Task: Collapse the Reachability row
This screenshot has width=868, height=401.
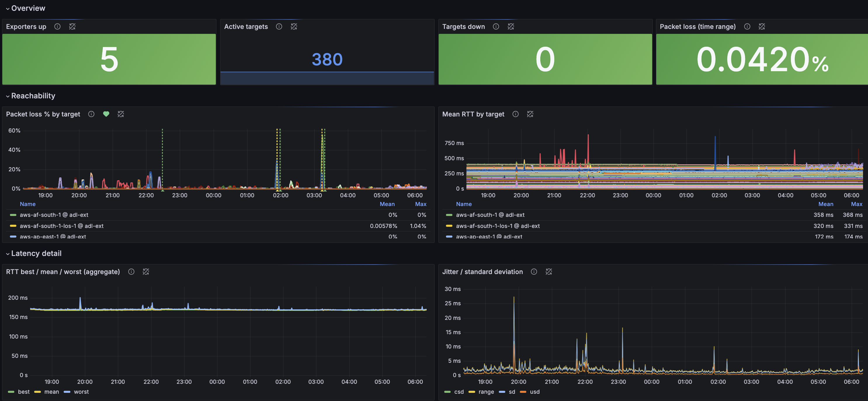Action: point(30,96)
